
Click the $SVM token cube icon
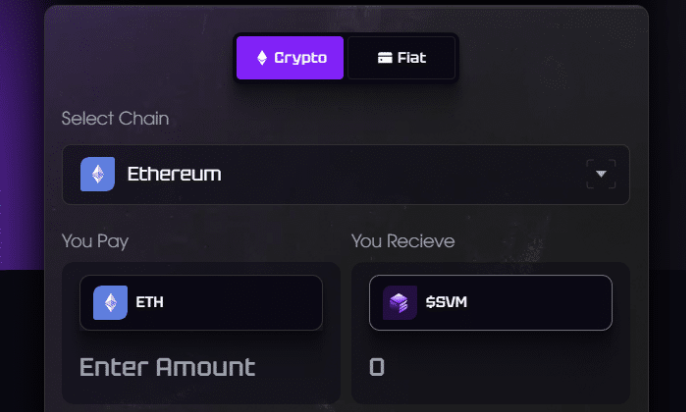[400, 303]
